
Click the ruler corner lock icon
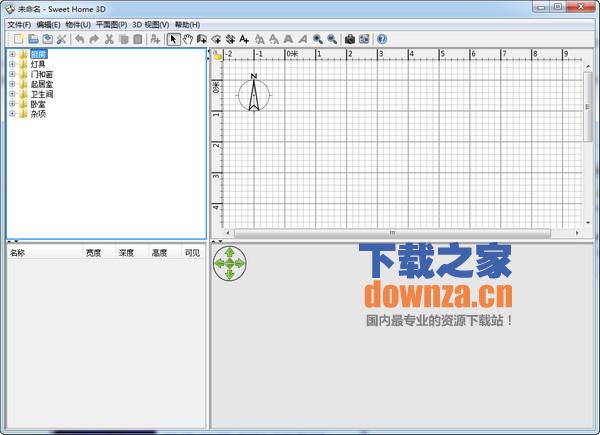coord(217,55)
